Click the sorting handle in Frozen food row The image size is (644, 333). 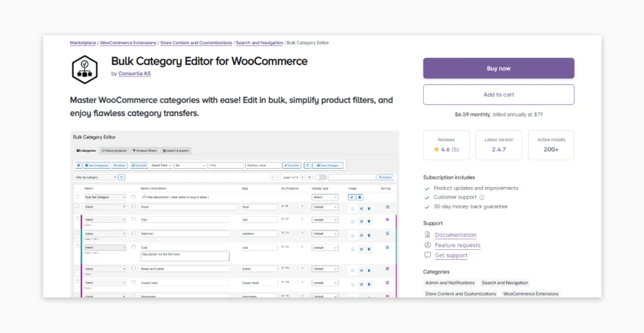(x=387, y=283)
